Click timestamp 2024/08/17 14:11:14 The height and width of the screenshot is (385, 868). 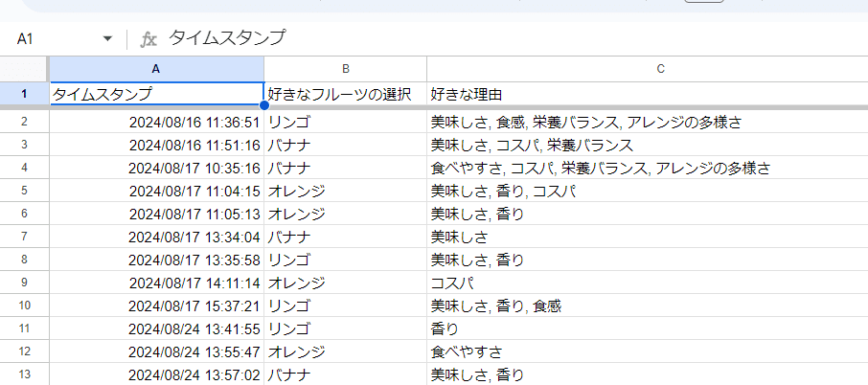point(157,283)
